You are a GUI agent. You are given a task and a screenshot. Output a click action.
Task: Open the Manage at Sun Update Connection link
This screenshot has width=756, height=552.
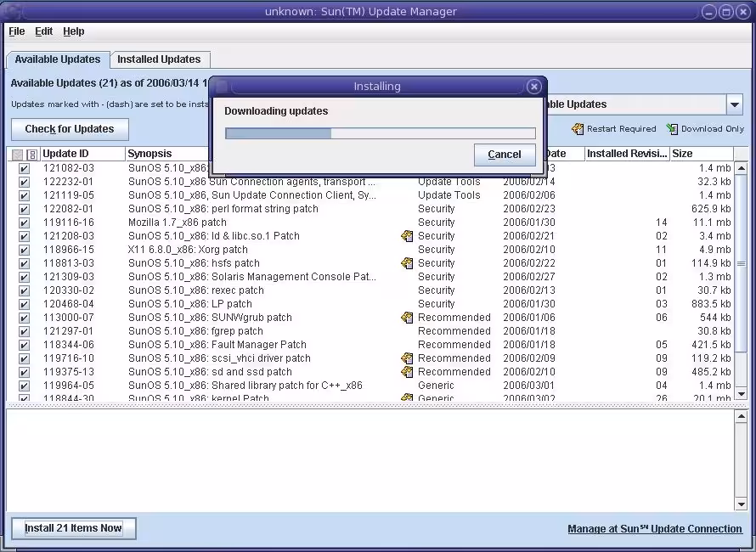pyautogui.click(x=655, y=529)
